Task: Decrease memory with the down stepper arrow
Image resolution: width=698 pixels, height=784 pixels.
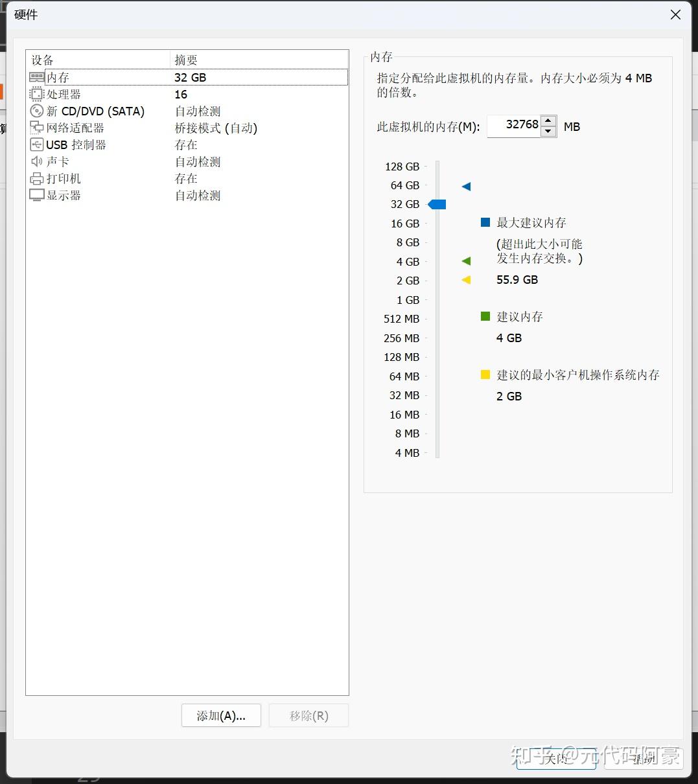Action: click(x=549, y=131)
